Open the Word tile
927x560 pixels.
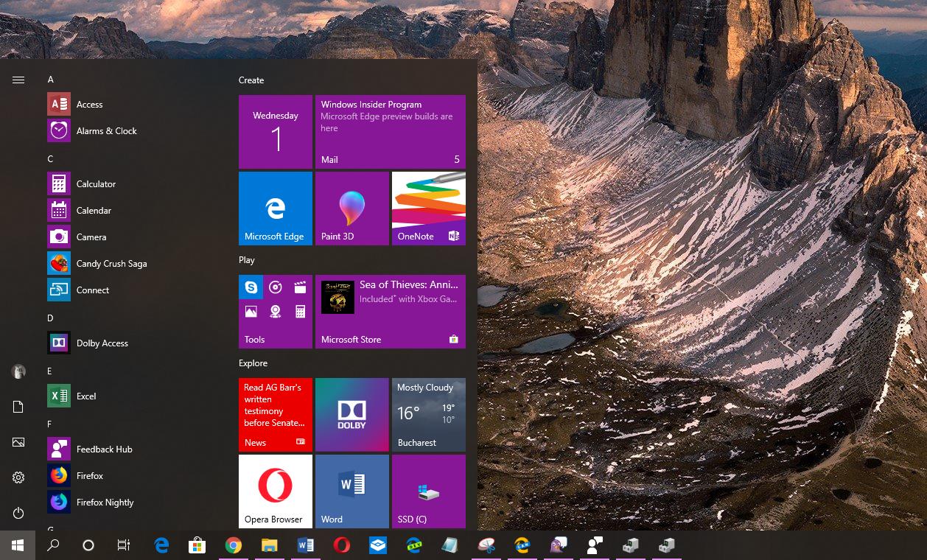[352, 491]
